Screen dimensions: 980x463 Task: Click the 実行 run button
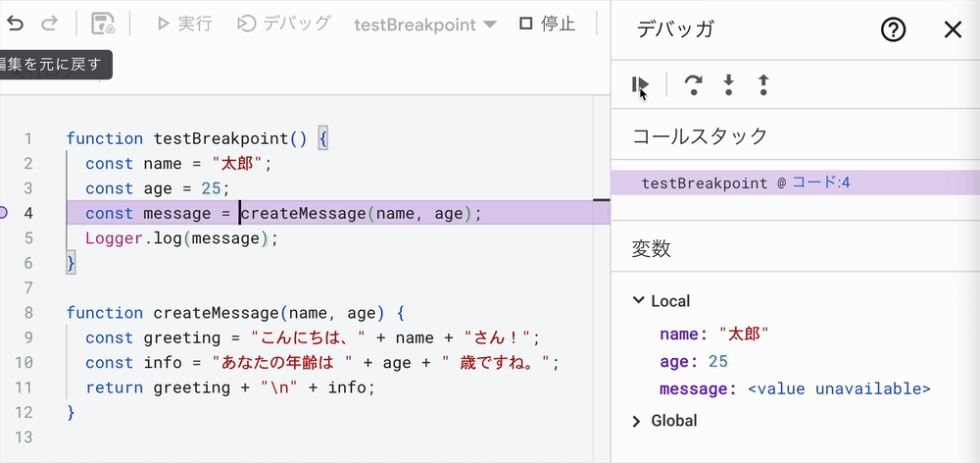184,25
